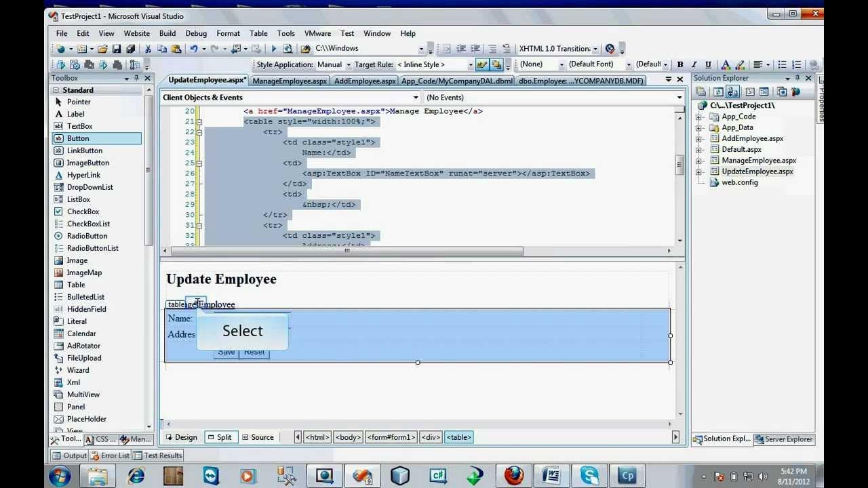Switch to Design view
Viewport: 868px width, 488px height.
[181, 438]
